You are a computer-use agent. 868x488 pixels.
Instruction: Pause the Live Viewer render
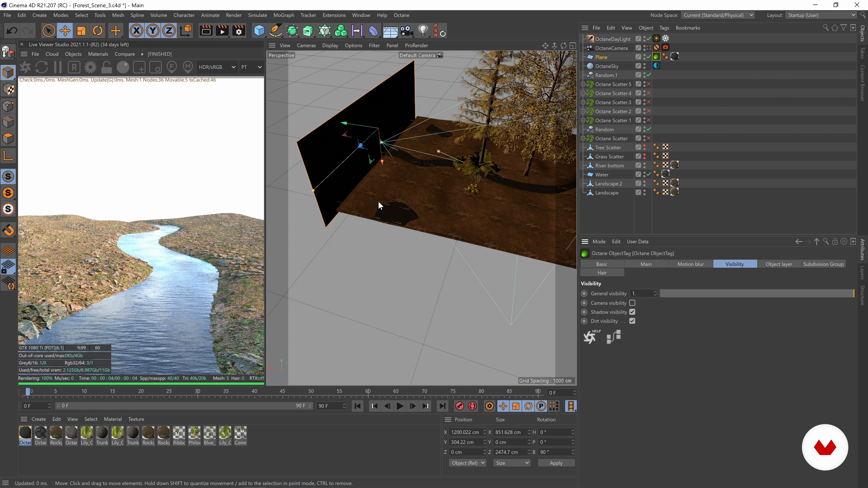coord(58,67)
